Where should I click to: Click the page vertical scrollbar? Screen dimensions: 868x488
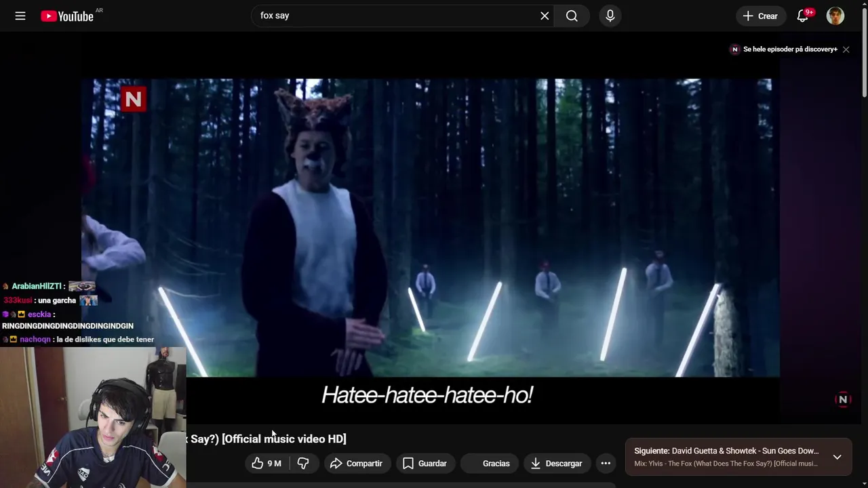pyautogui.click(x=864, y=54)
